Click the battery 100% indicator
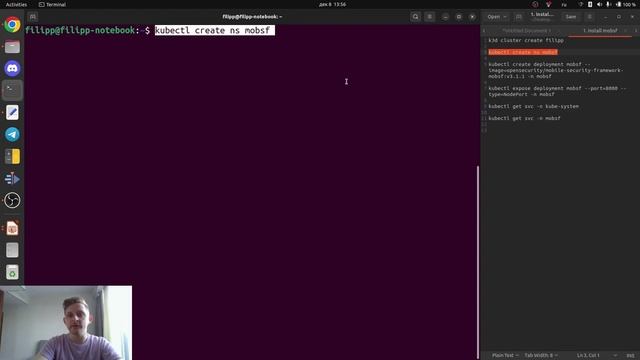640x360 pixels. coord(626,4)
